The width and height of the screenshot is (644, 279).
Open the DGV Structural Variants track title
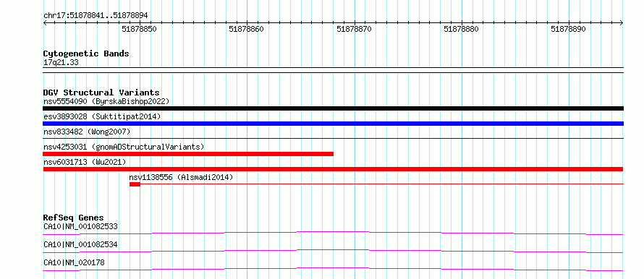point(101,93)
